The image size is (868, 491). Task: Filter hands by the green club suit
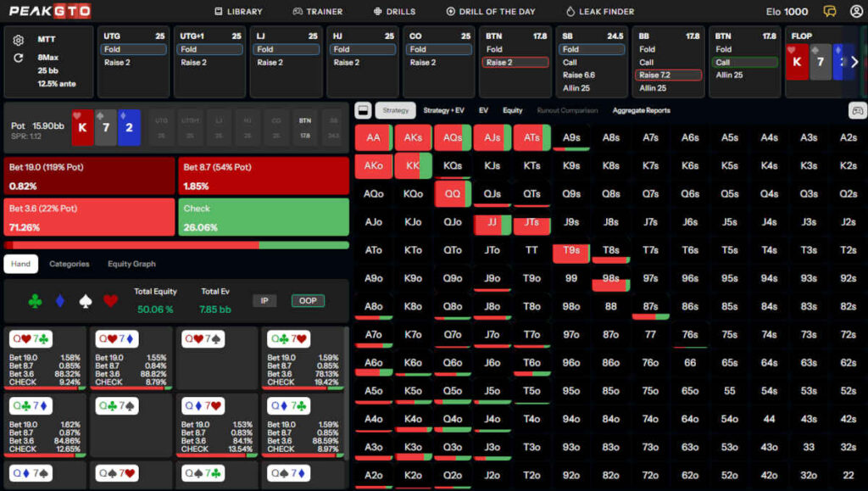tap(35, 300)
